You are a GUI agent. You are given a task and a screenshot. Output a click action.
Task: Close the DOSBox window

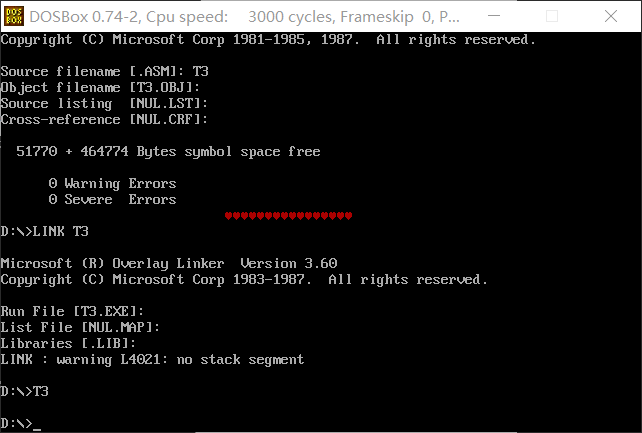point(614,15)
